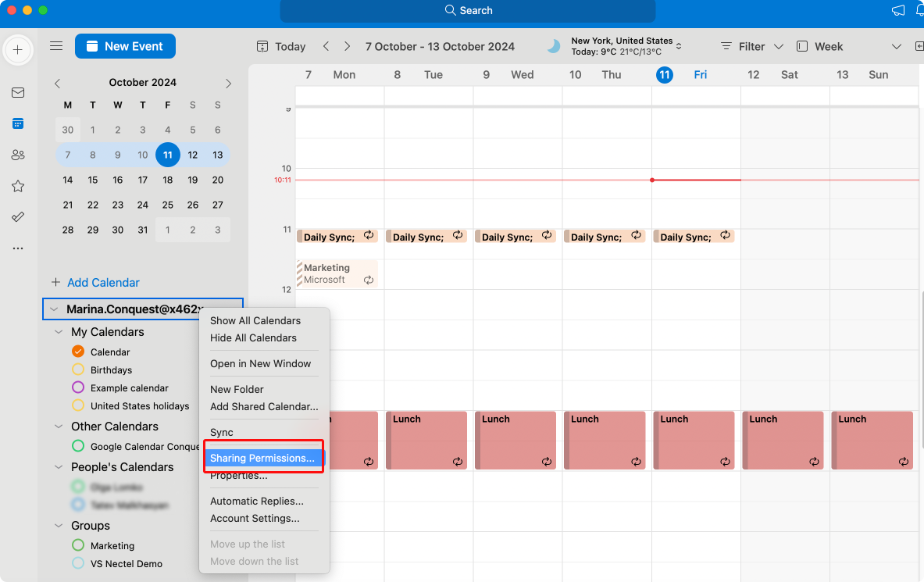Open the Filter dropdown
This screenshot has height=582, width=924.
point(752,46)
